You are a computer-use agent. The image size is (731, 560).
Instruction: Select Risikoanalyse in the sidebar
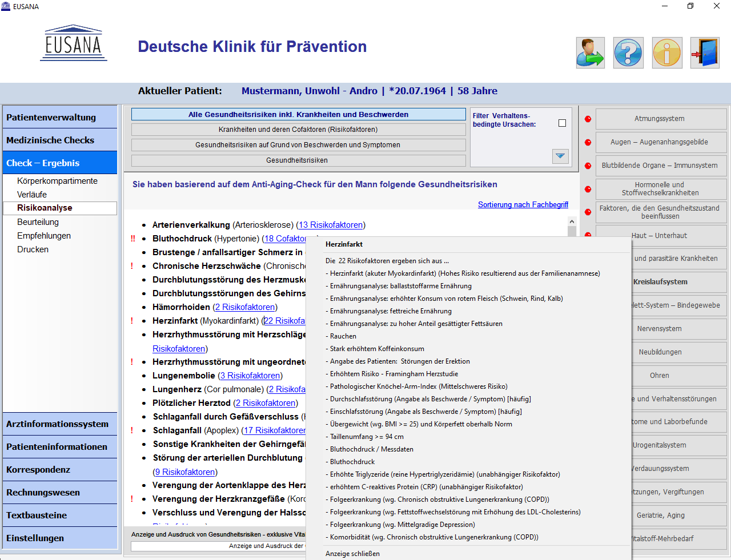coord(60,208)
